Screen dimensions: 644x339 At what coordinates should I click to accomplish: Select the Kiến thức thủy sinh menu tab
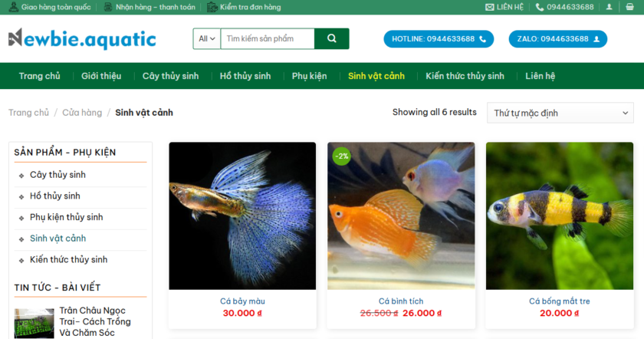pyautogui.click(x=465, y=76)
